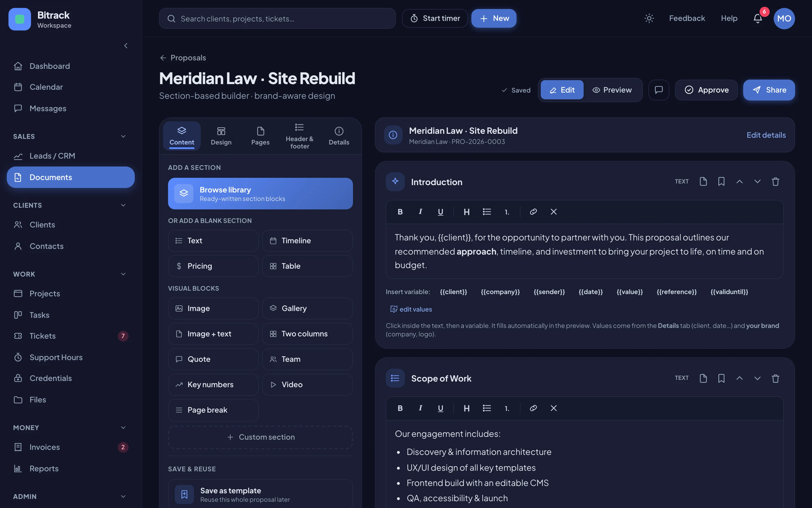Approve the proposal
This screenshot has height=508, width=812.
(706, 90)
